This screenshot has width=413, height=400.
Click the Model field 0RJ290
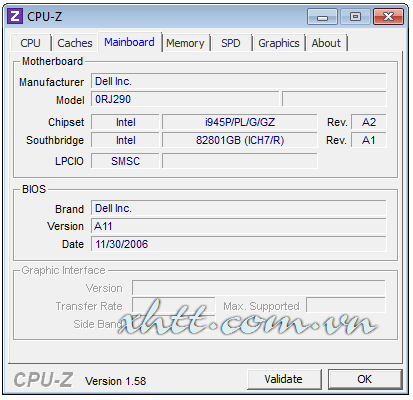click(185, 99)
